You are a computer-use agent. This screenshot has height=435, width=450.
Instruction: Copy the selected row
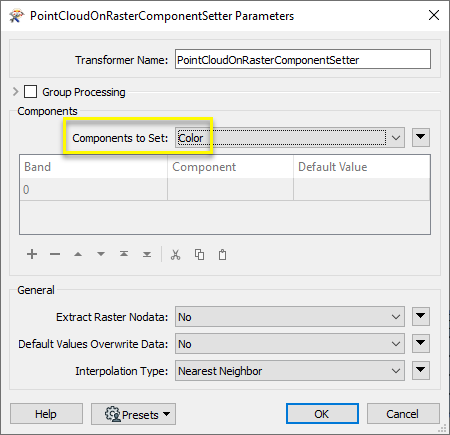[199, 254]
